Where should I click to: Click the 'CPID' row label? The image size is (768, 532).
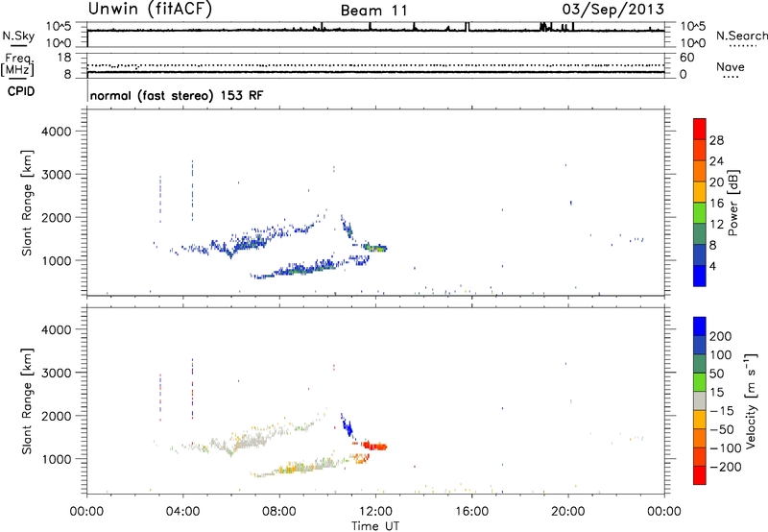[21, 91]
